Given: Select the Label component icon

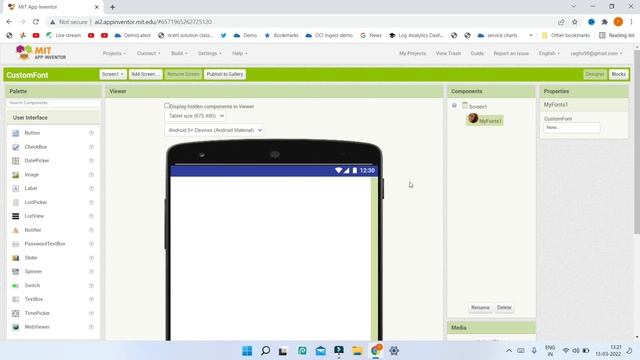Looking at the screenshot, I should pyautogui.click(x=16, y=189).
